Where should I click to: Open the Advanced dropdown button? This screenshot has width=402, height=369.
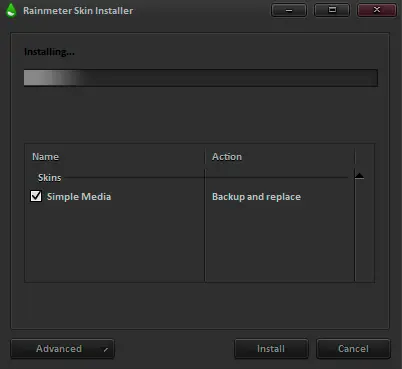pos(62,349)
